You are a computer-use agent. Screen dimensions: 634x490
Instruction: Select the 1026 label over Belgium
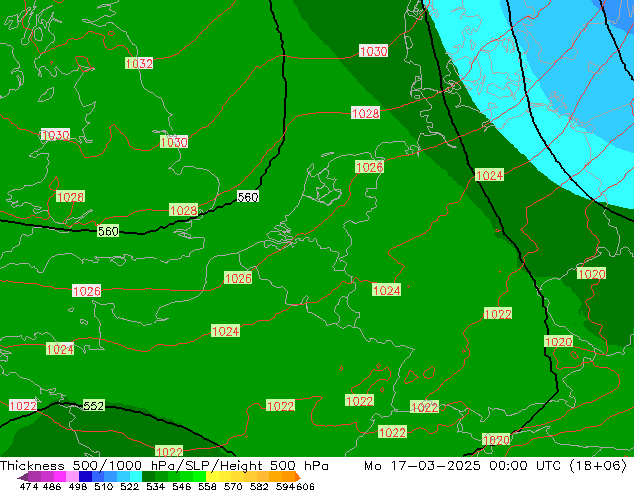point(238,278)
